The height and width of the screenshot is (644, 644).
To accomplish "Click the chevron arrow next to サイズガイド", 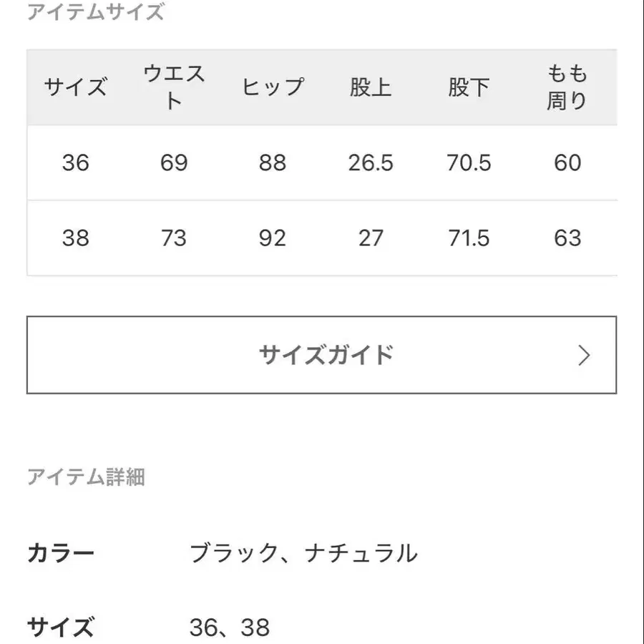I will click(584, 354).
